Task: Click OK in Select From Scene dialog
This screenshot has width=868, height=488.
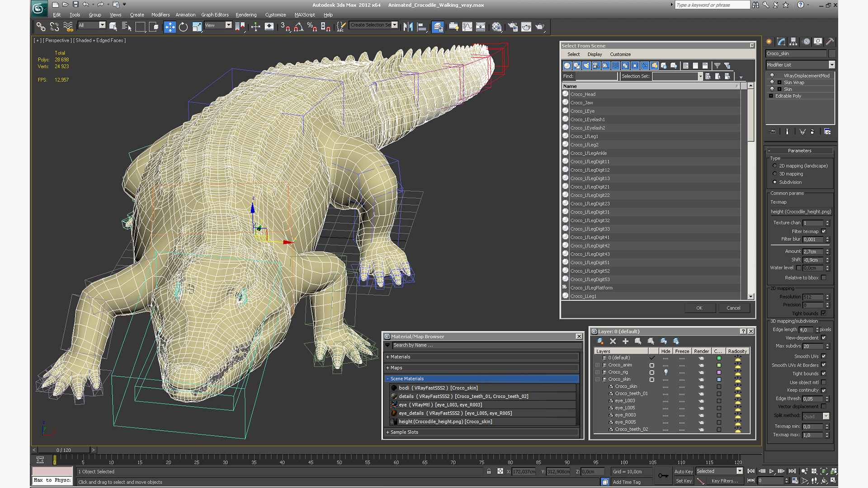Action: tap(699, 308)
